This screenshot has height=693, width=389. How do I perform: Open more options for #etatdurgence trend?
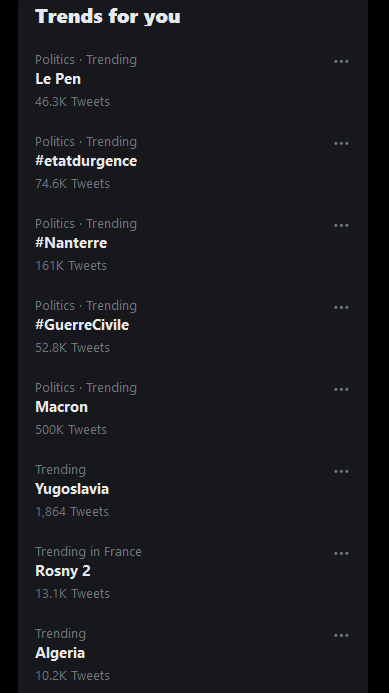(341, 144)
